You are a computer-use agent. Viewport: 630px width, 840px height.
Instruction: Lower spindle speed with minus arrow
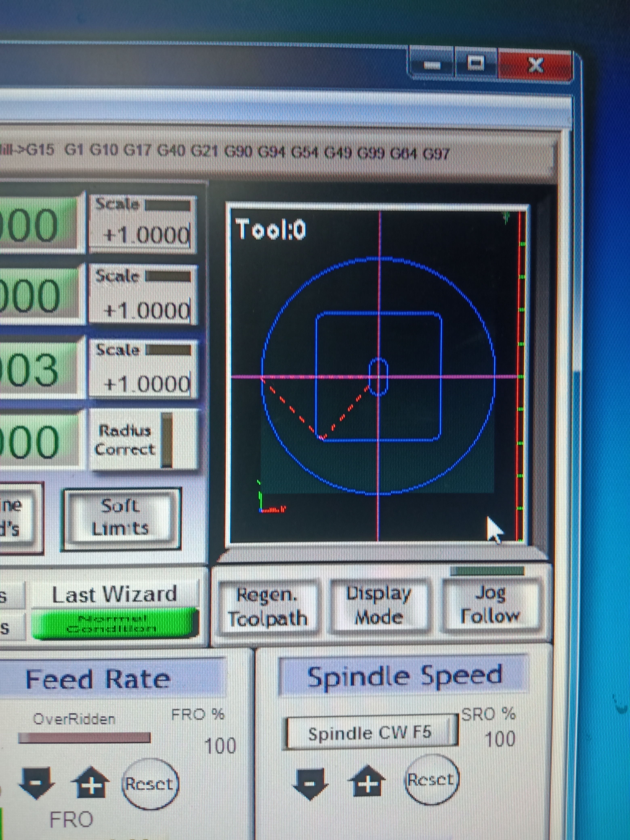tap(310, 783)
